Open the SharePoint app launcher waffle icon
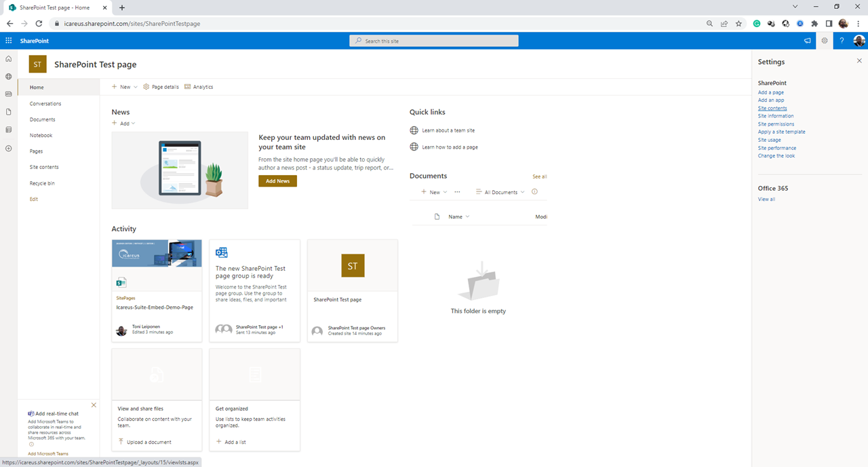This screenshot has height=467, width=868. coord(9,41)
